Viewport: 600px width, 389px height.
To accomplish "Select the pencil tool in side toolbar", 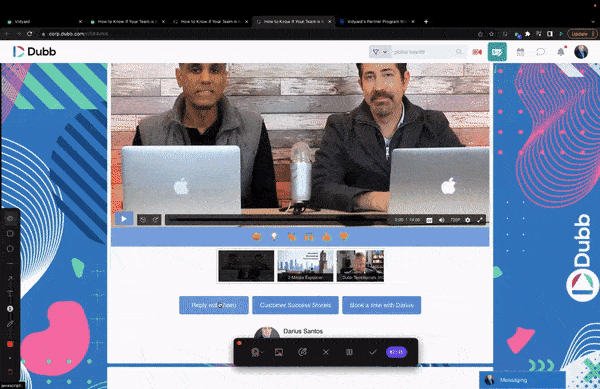I will tap(10, 324).
